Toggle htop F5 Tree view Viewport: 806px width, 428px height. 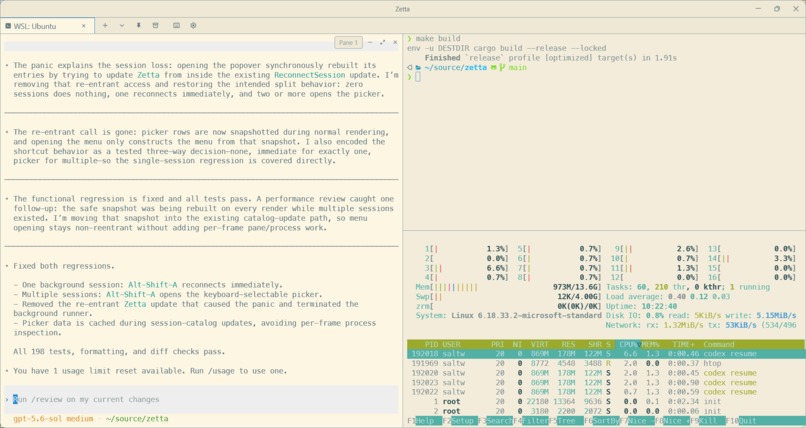click(x=565, y=421)
